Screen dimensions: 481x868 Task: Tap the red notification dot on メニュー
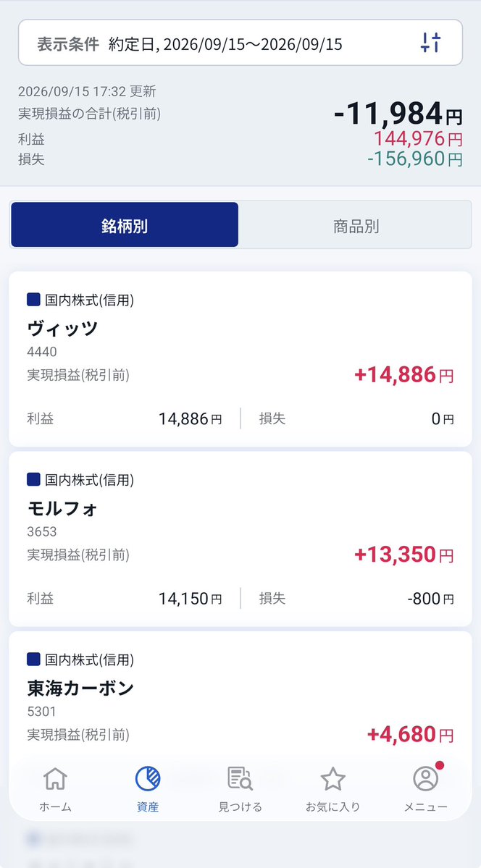pyautogui.click(x=440, y=766)
